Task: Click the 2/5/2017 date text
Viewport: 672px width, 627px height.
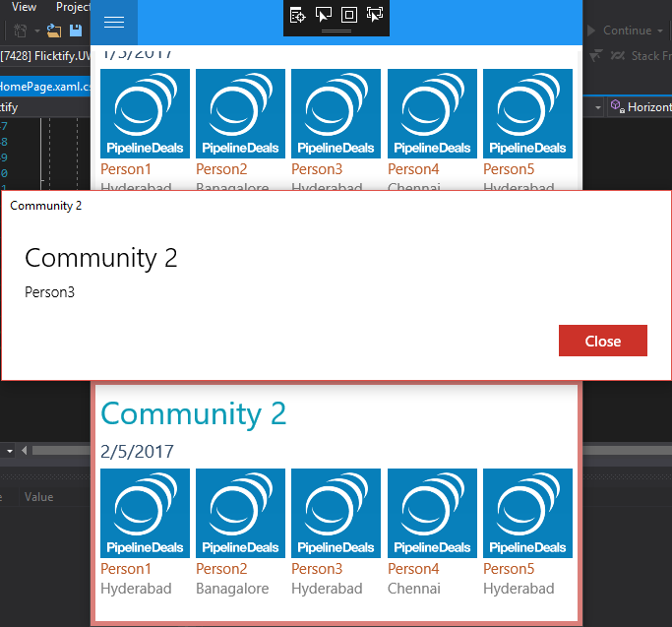Action: (137, 452)
